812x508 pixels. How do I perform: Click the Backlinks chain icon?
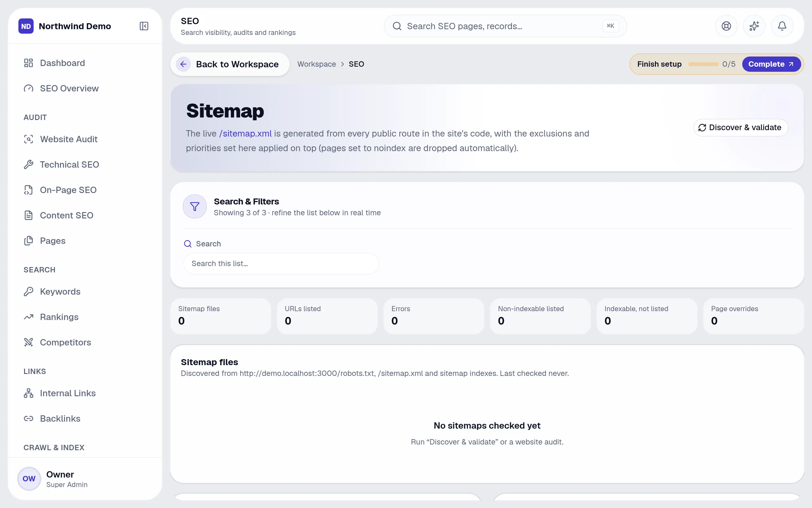[29, 419]
